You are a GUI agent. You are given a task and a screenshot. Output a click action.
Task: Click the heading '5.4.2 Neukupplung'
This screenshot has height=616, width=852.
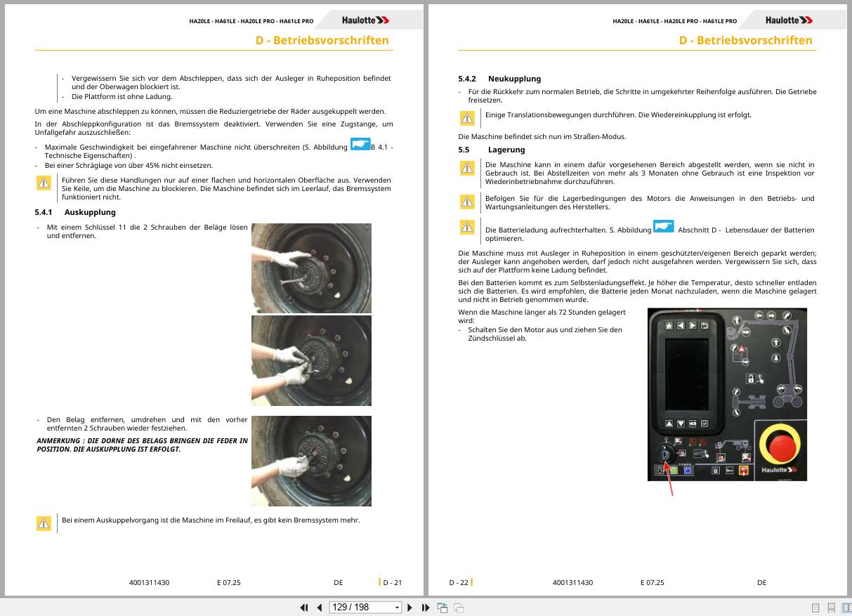(499, 79)
